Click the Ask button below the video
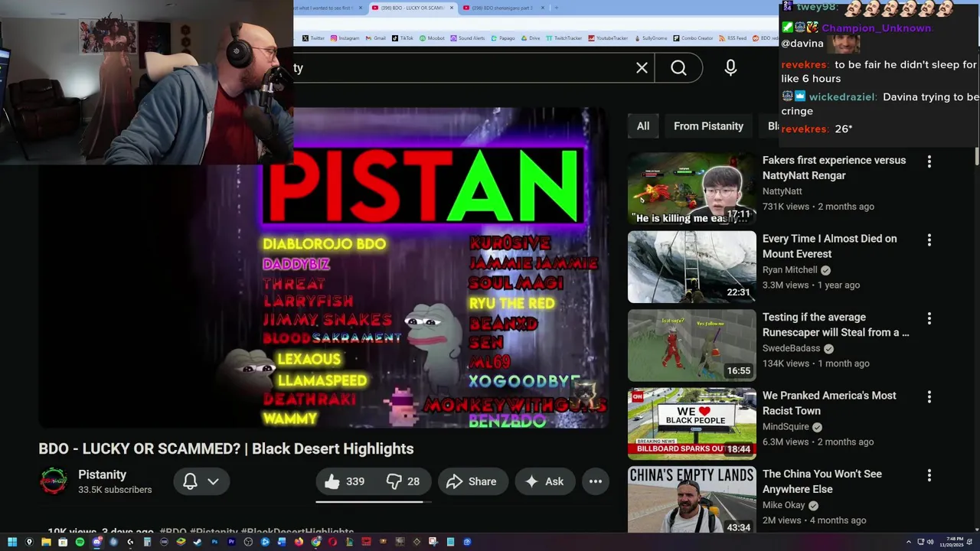This screenshot has height=551, width=980. 544,481
